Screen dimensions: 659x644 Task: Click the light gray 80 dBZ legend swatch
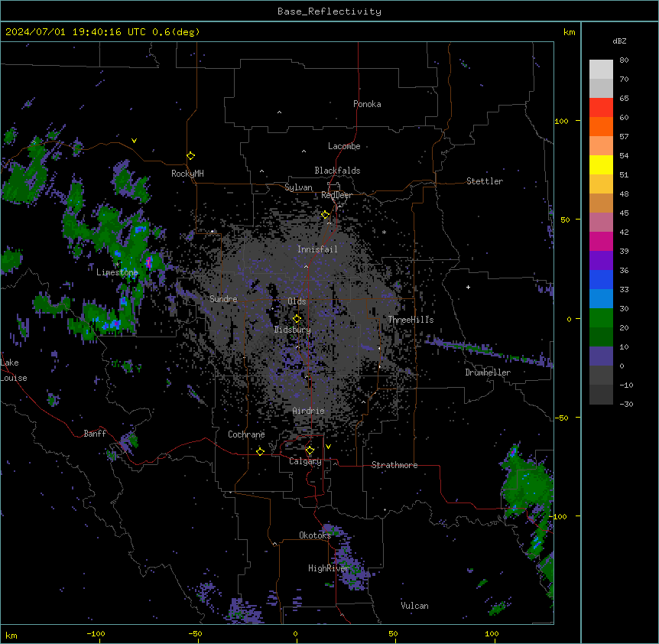pyautogui.click(x=601, y=70)
